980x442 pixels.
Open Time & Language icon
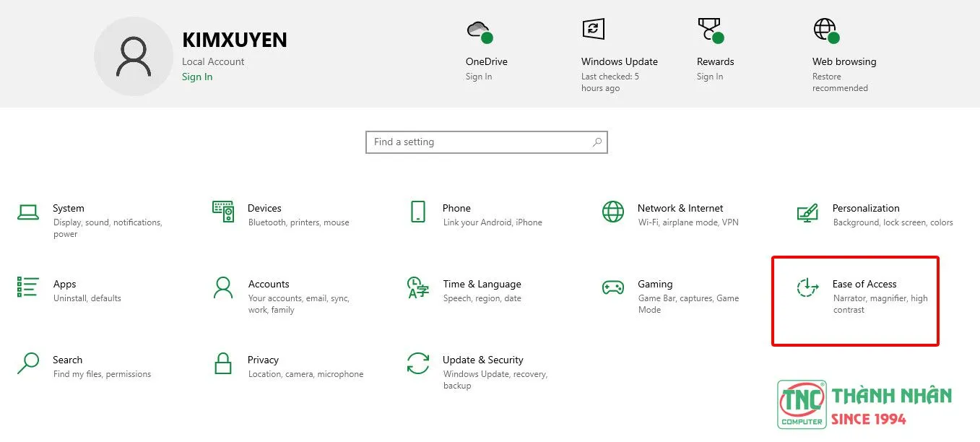click(x=418, y=287)
